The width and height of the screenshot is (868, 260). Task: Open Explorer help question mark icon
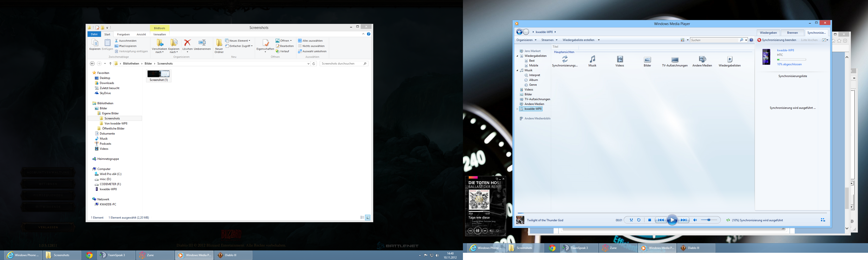coord(369,34)
